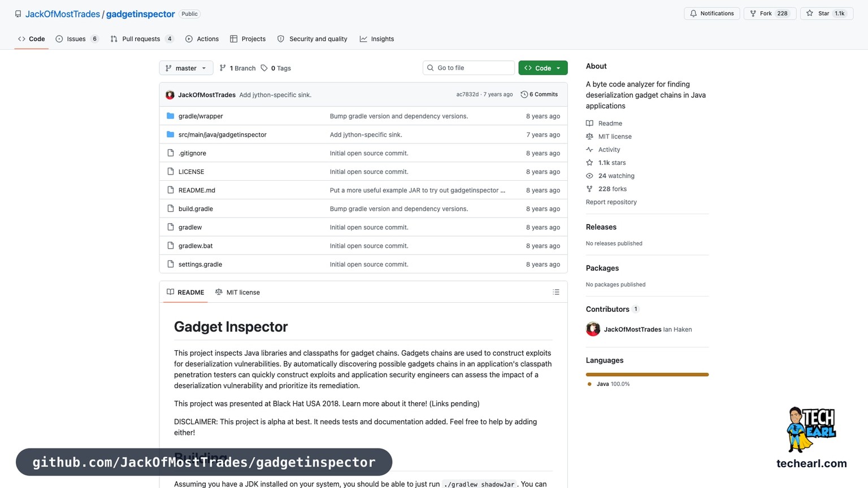Click the gadgetinspector repository name link
The image size is (868, 488).
pos(141,14)
